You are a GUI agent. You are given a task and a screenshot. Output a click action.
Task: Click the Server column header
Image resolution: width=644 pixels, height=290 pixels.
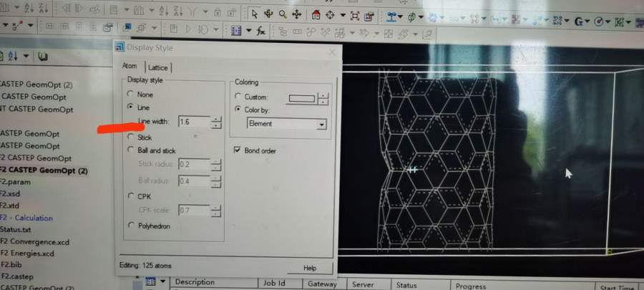coord(369,285)
